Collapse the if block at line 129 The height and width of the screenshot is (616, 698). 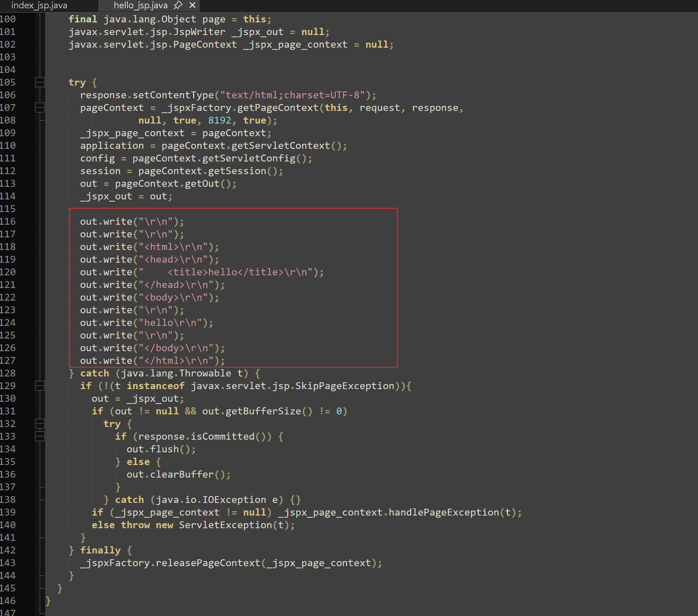(40, 386)
